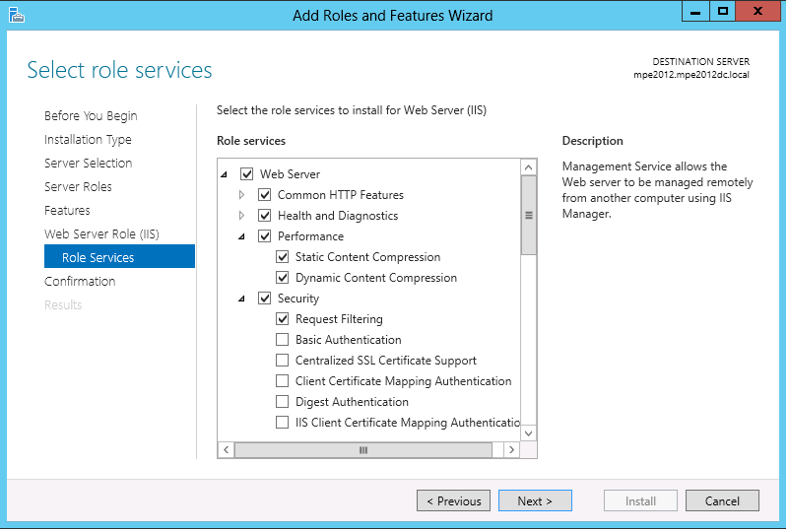The width and height of the screenshot is (788, 532).
Task: Tick Centralized SSL Certificate Support
Action: (x=283, y=361)
